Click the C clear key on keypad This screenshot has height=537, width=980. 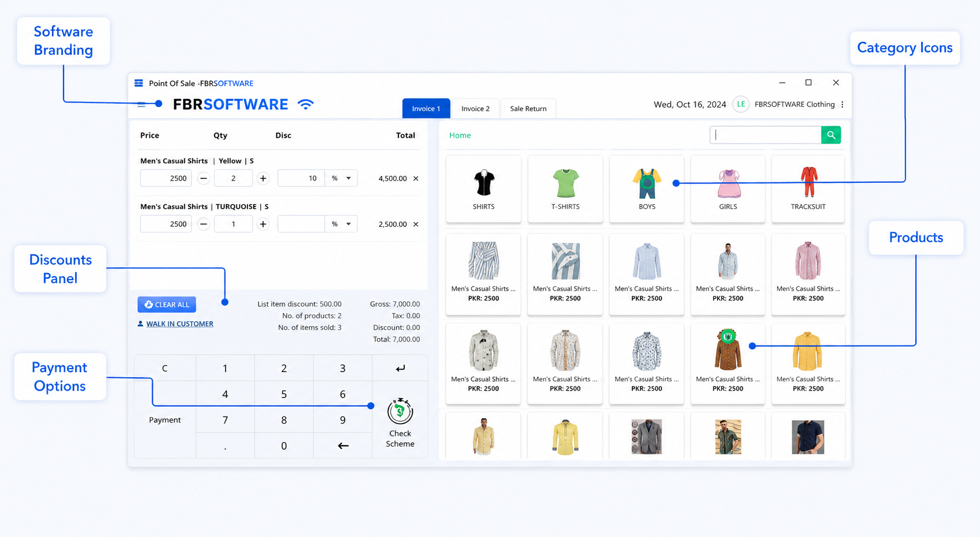tap(165, 368)
